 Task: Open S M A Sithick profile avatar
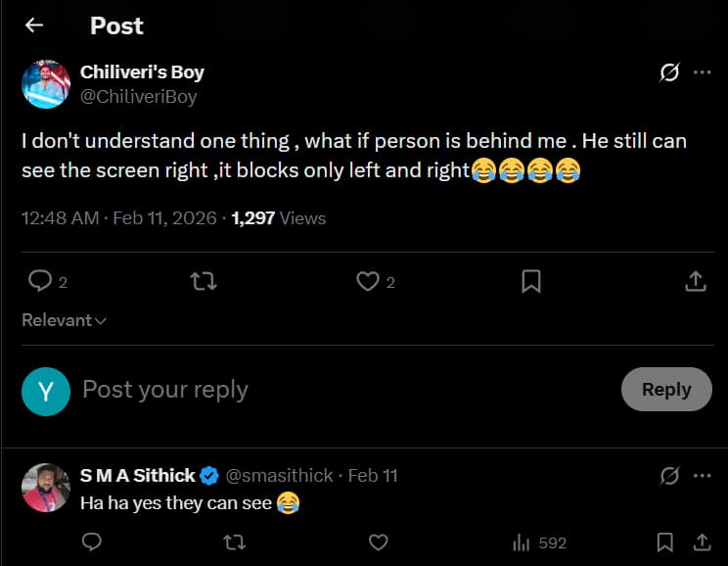click(x=46, y=489)
